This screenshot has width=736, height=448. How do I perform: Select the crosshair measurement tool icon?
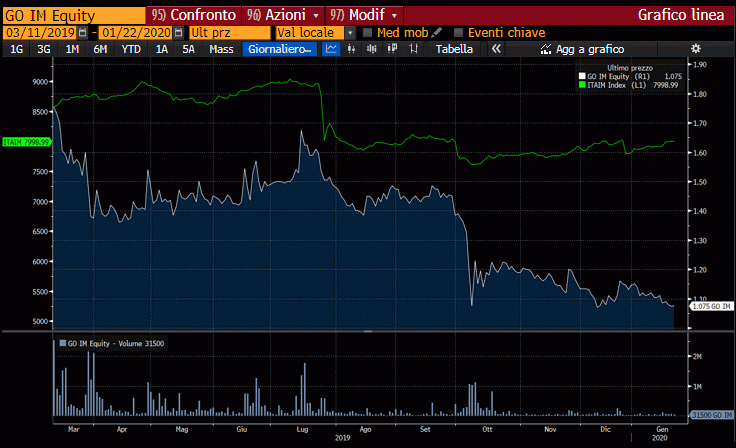click(413, 49)
